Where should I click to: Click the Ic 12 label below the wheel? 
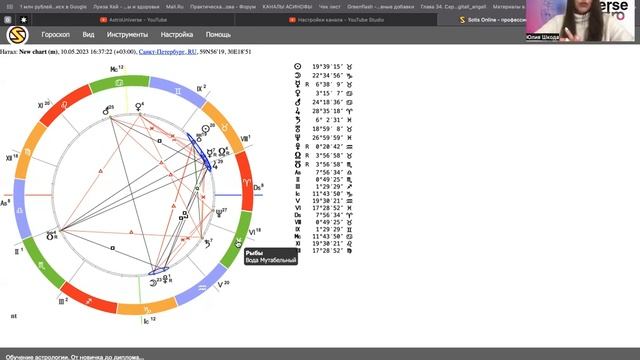click(x=149, y=321)
